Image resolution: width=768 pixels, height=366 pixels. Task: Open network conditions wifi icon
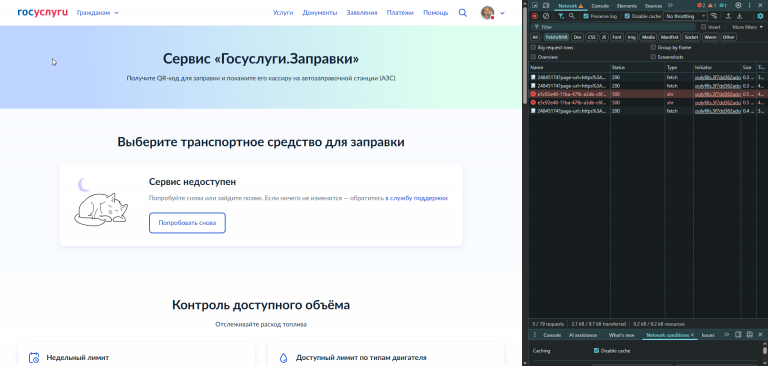(x=714, y=16)
